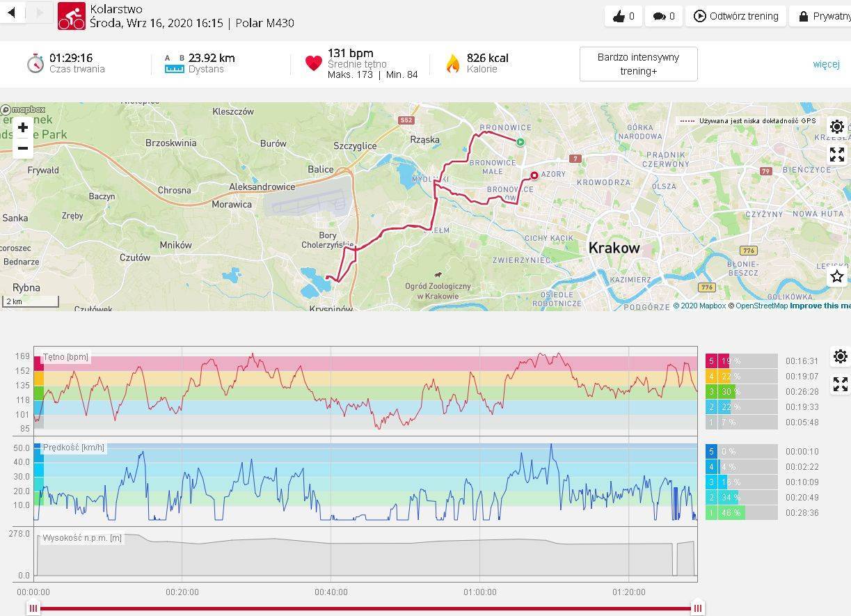The height and width of the screenshot is (616, 851).
Task: Open comments via speech bubble icon
Action: tap(664, 16)
